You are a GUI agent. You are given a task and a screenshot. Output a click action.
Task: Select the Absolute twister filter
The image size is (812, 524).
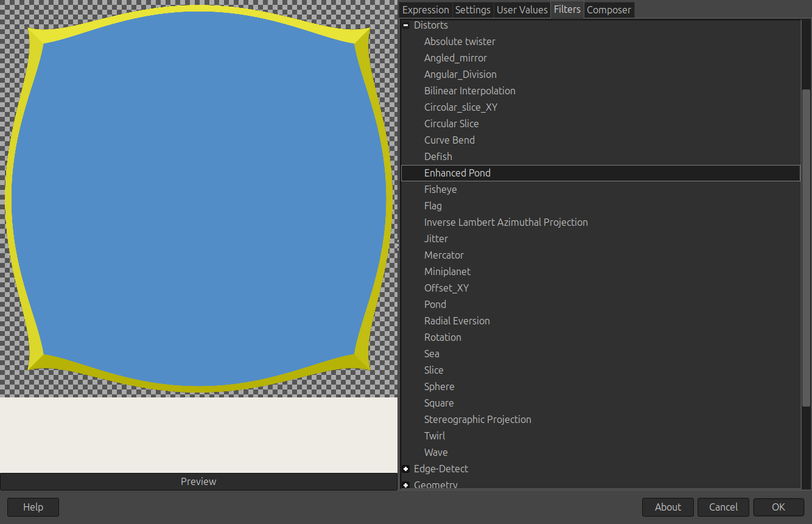tap(460, 41)
